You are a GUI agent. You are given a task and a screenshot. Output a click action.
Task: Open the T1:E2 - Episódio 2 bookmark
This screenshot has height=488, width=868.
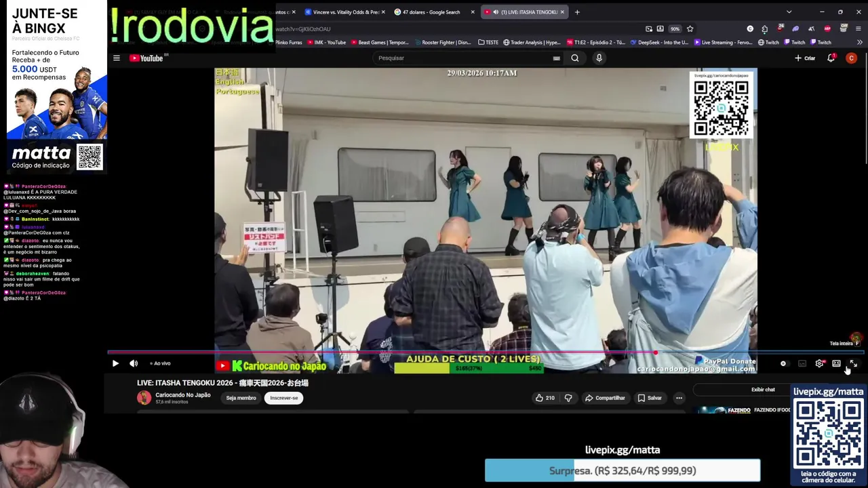pyautogui.click(x=596, y=43)
